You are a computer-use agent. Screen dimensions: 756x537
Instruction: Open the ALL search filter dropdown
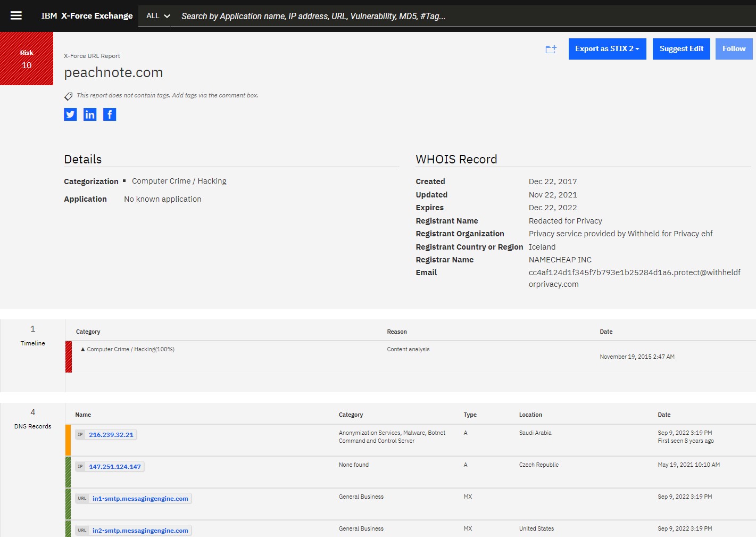158,16
